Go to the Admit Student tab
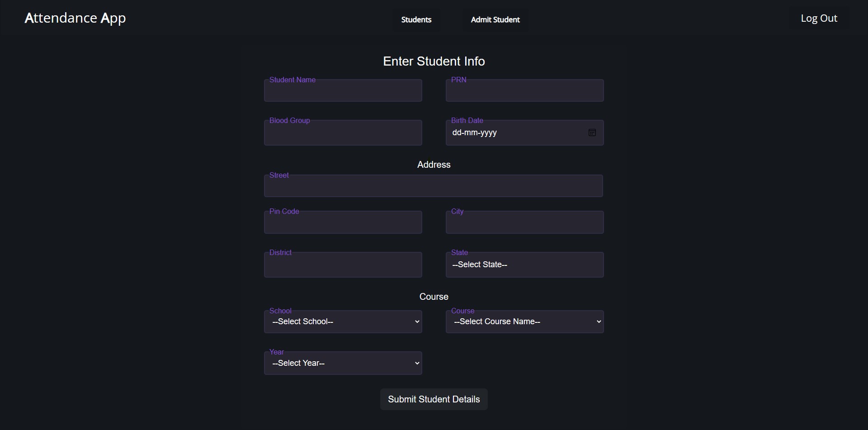Image resolution: width=868 pixels, height=430 pixels. (x=495, y=19)
